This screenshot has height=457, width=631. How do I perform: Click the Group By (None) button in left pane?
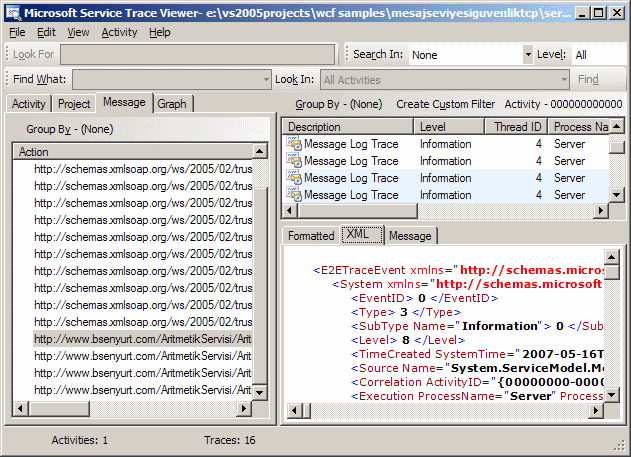point(69,129)
